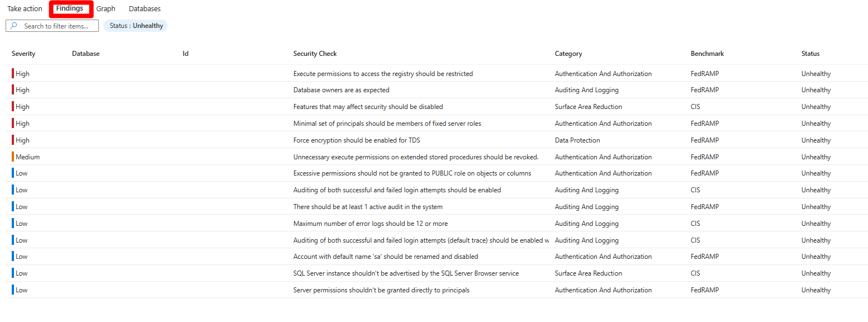The width and height of the screenshot is (868, 322).
Task: Sort by the Security Check column header
Action: pos(315,54)
